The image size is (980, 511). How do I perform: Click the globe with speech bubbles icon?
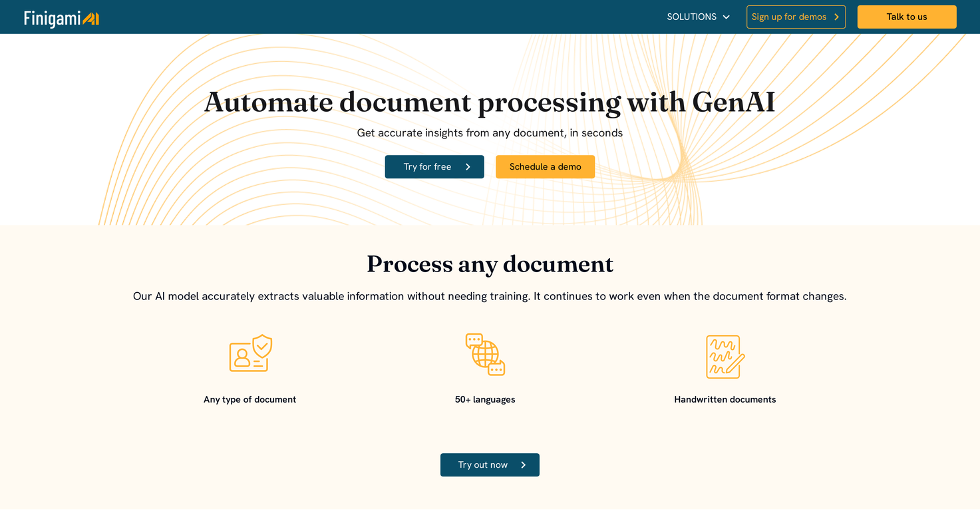click(485, 354)
